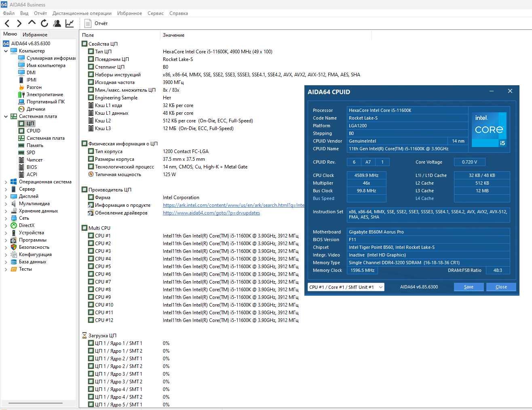
Task: Click the CPUID chip icon in tree
Action: pos(21,131)
